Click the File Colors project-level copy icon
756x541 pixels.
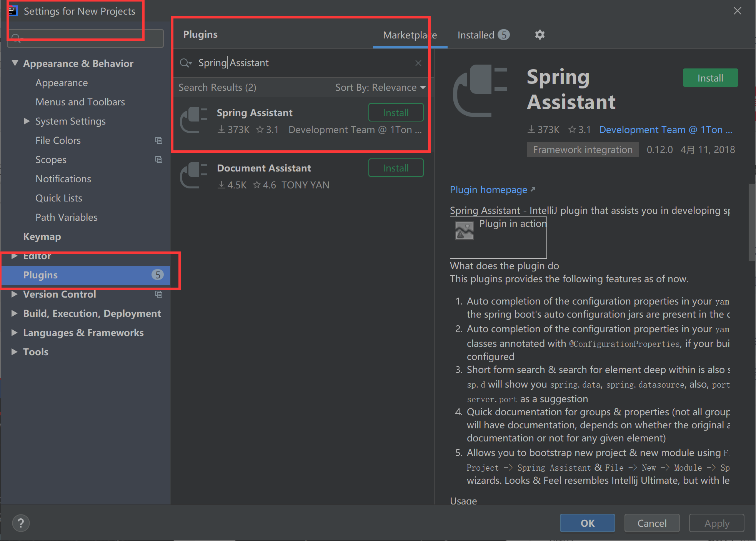[x=158, y=140]
